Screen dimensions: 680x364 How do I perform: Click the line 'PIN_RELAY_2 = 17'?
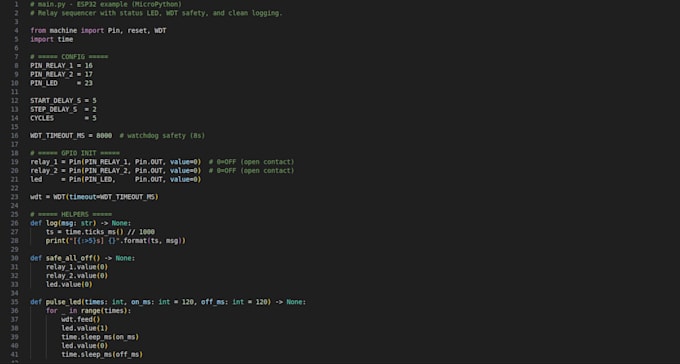[62, 74]
